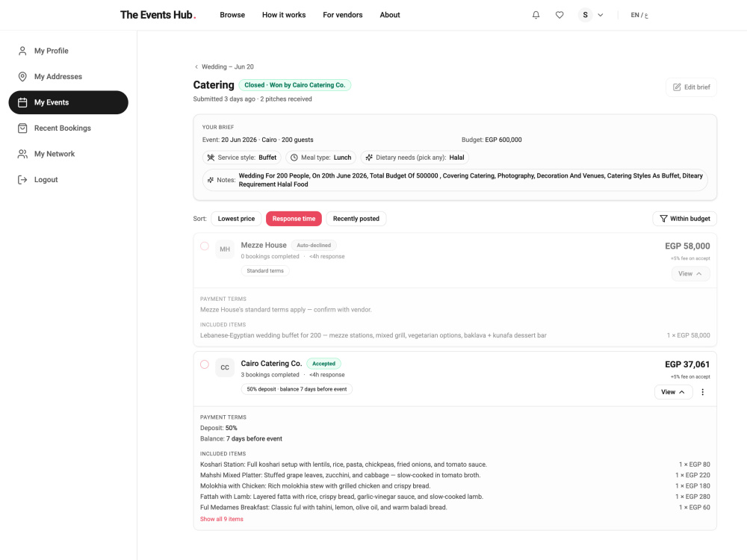
Task: Open the For vendors menu item
Action: point(343,15)
